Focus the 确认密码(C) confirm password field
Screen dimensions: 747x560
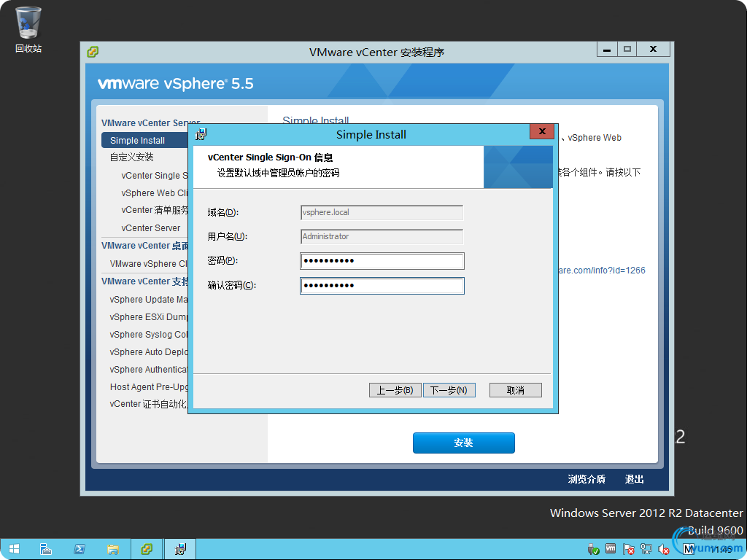click(x=382, y=286)
